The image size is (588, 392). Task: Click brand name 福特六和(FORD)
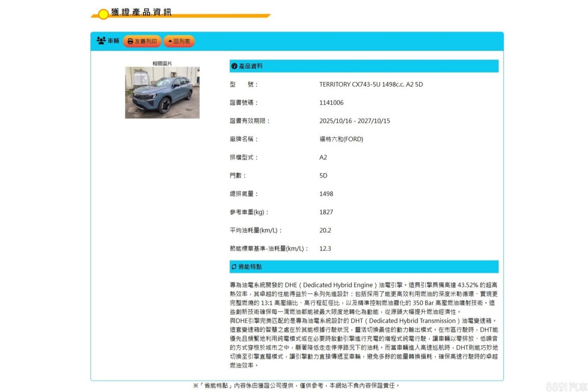click(341, 139)
